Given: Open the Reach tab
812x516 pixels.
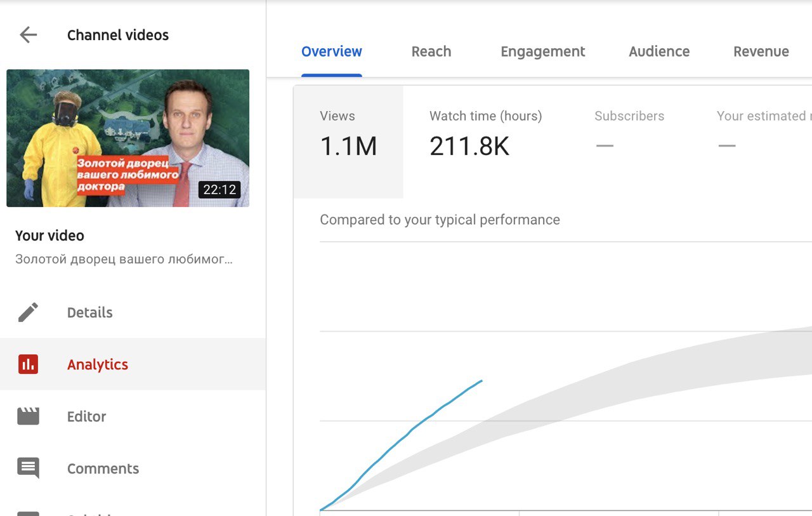Looking at the screenshot, I should 431,51.
